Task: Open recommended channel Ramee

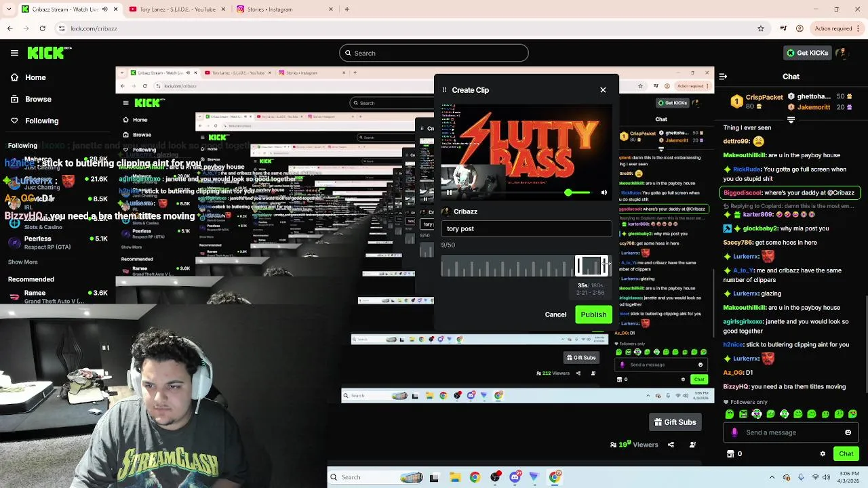Action: 58,296
